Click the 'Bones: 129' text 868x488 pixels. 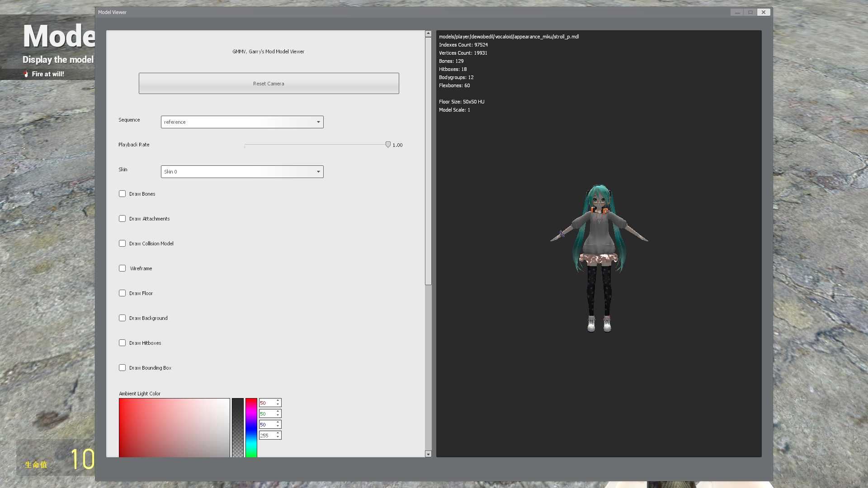pos(451,61)
